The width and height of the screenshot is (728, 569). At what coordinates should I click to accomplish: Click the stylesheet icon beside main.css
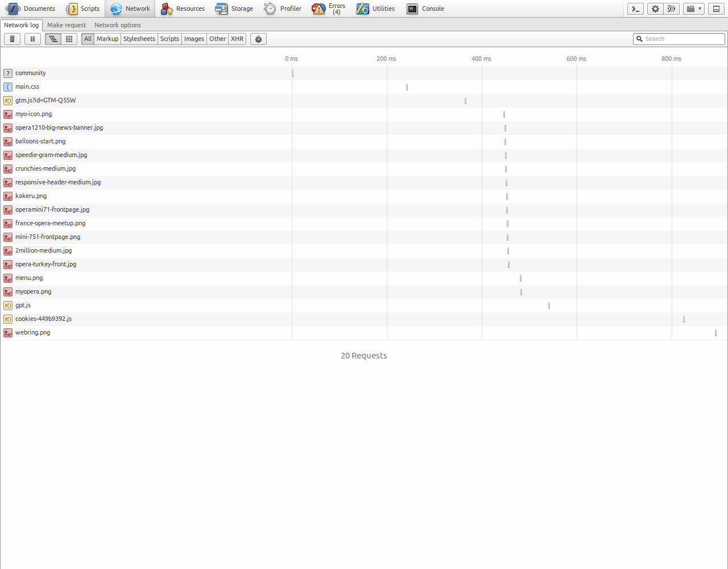click(x=8, y=87)
